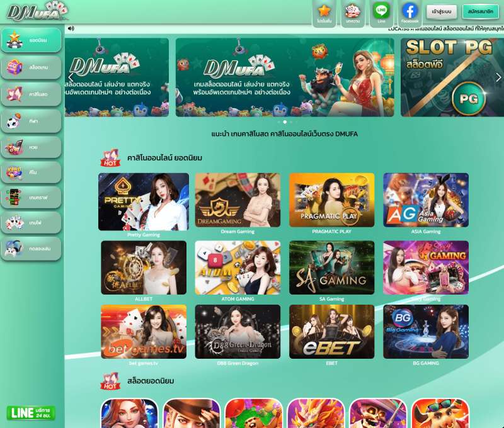The image size is (504, 428).
Task: Open the DMUFA logo home link
Action: [37, 11]
